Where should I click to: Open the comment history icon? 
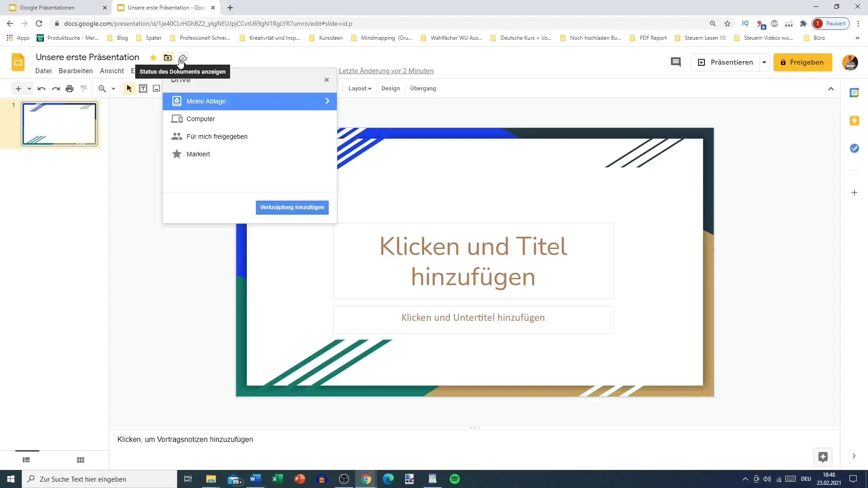pyautogui.click(x=675, y=62)
